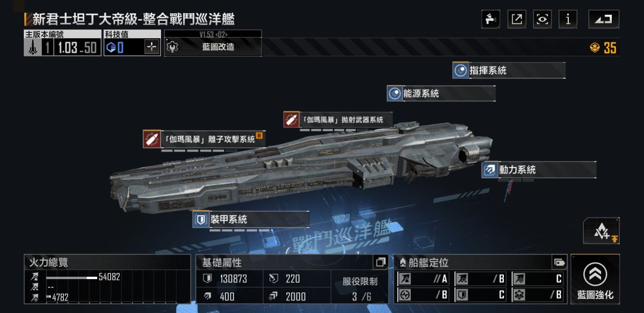The image size is (644, 313).
Task: Select the 能源系統 module label
Action: click(441, 93)
